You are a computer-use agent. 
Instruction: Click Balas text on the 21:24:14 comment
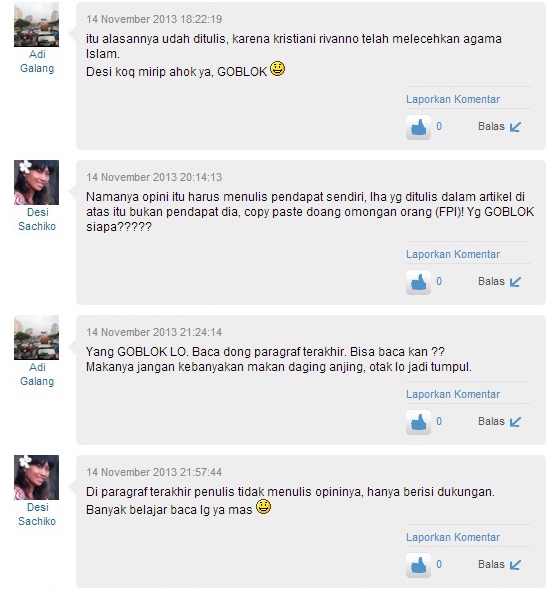click(x=491, y=421)
